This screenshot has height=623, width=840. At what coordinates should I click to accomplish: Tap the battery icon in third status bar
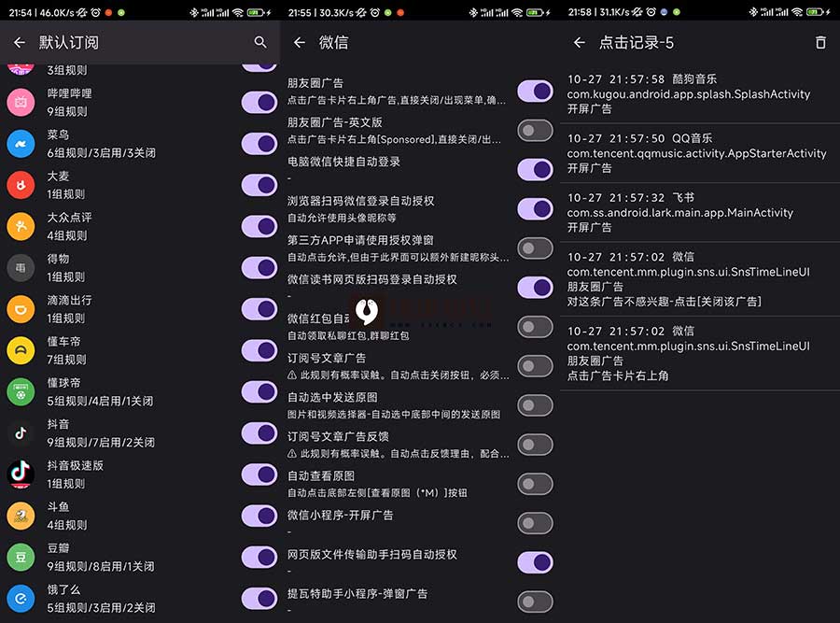coord(815,12)
